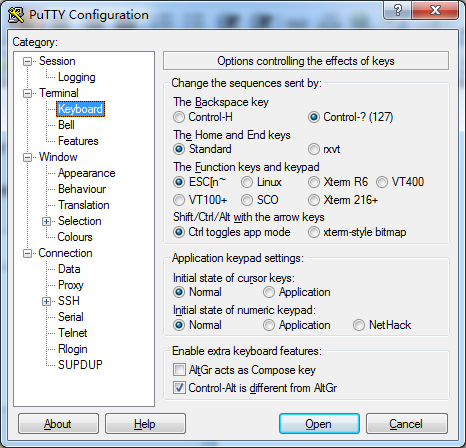Image resolution: width=466 pixels, height=448 pixels.
Task: Open the Appearance category
Action: (87, 173)
